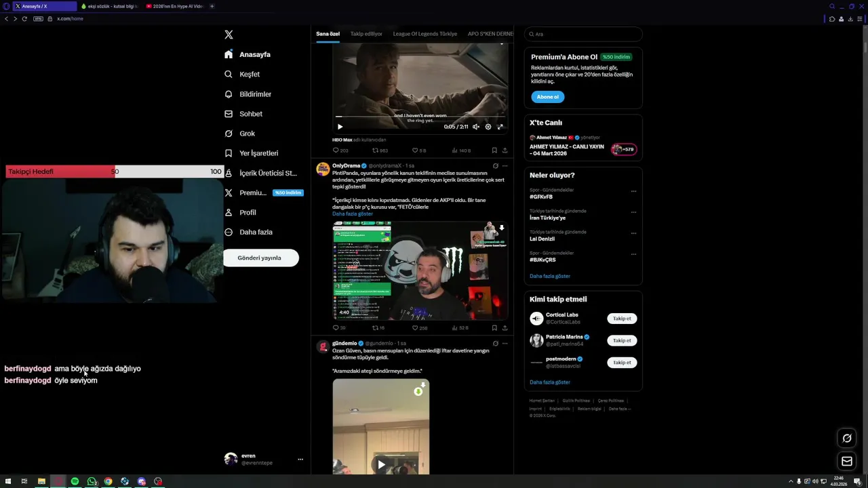Unmute the HBO Max video
Screen dimensions: 868x488
click(x=476, y=127)
